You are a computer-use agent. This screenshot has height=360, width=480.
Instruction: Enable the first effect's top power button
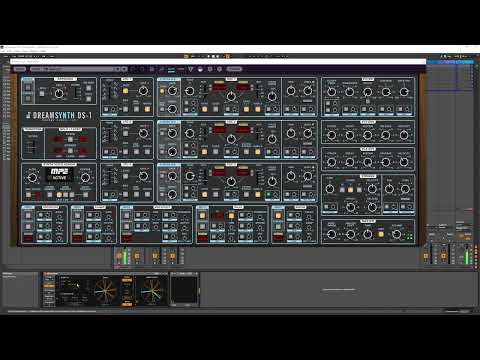(28, 216)
